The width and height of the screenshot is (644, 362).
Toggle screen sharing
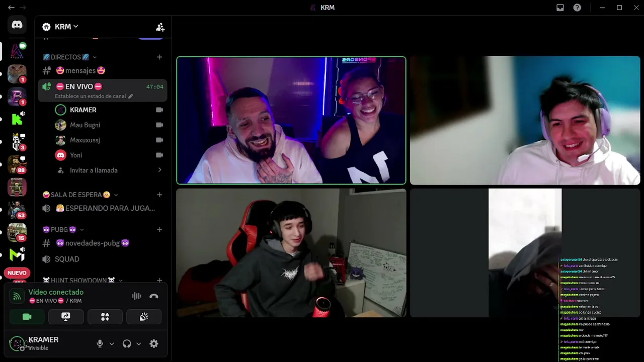(66, 317)
